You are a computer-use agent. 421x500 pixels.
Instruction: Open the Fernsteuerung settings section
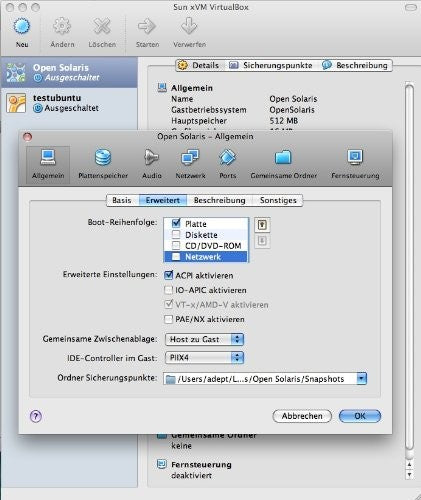355,165
